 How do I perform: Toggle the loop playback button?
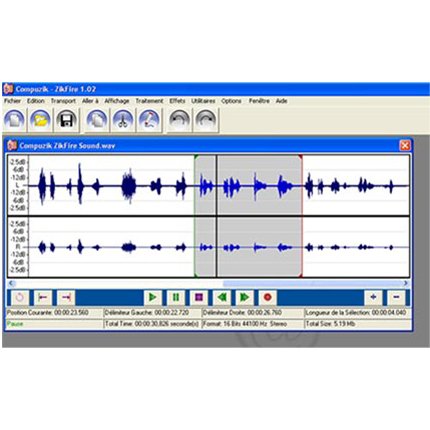pyautogui.click(x=20, y=297)
